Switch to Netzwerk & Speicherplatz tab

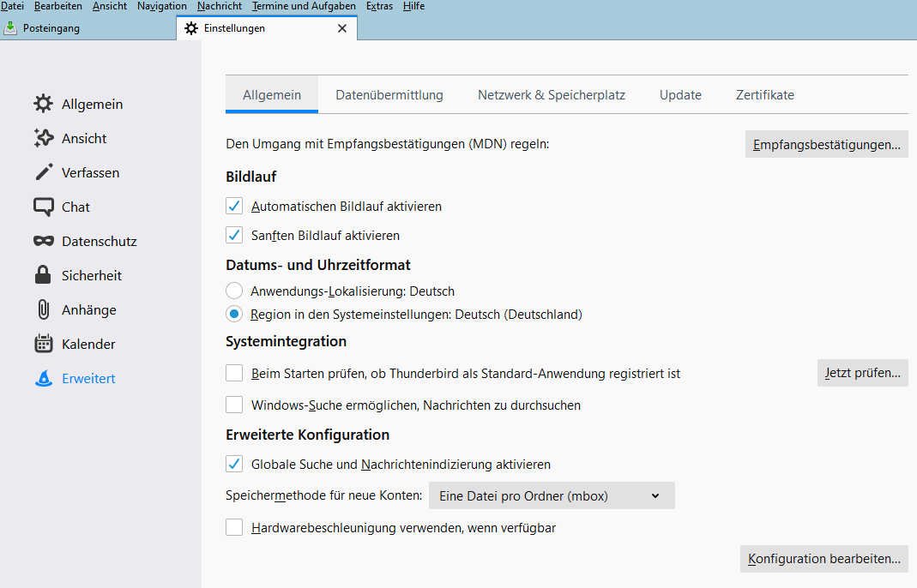552,95
